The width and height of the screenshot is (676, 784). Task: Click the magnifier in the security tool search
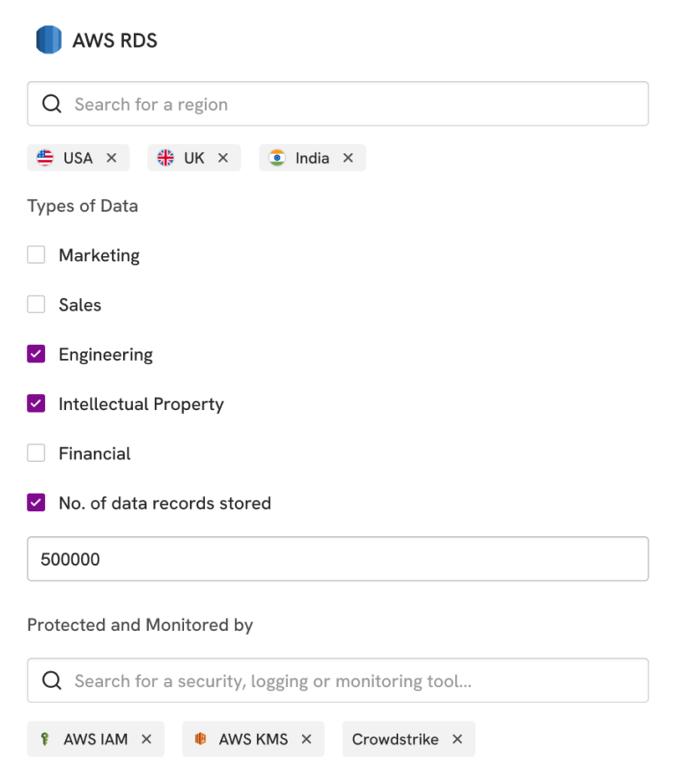pos(51,680)
